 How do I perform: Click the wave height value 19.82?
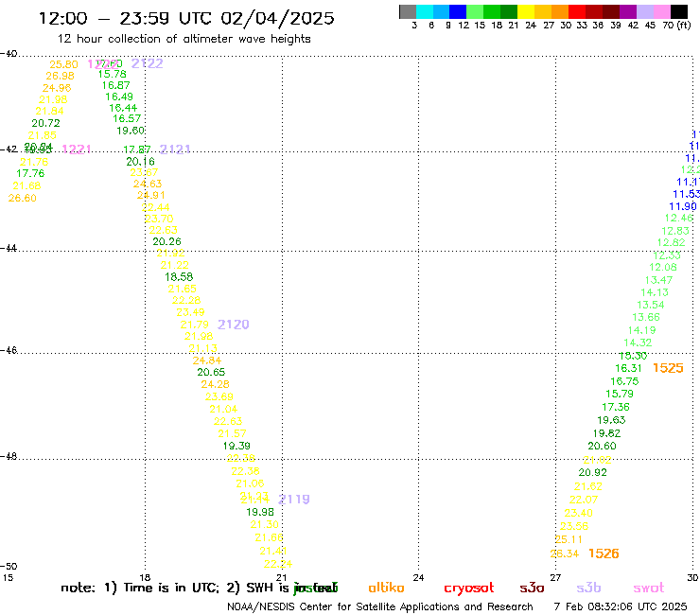click(x=606, y=433)
